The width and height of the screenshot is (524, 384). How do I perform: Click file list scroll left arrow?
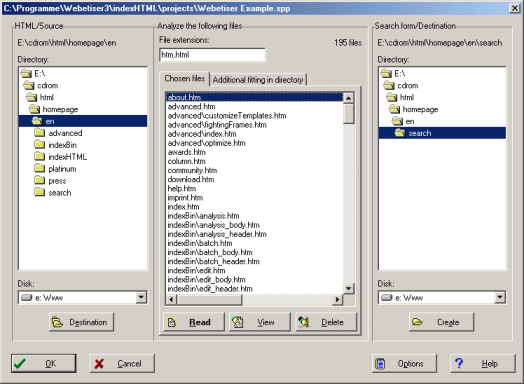click(x=171, y=299)
